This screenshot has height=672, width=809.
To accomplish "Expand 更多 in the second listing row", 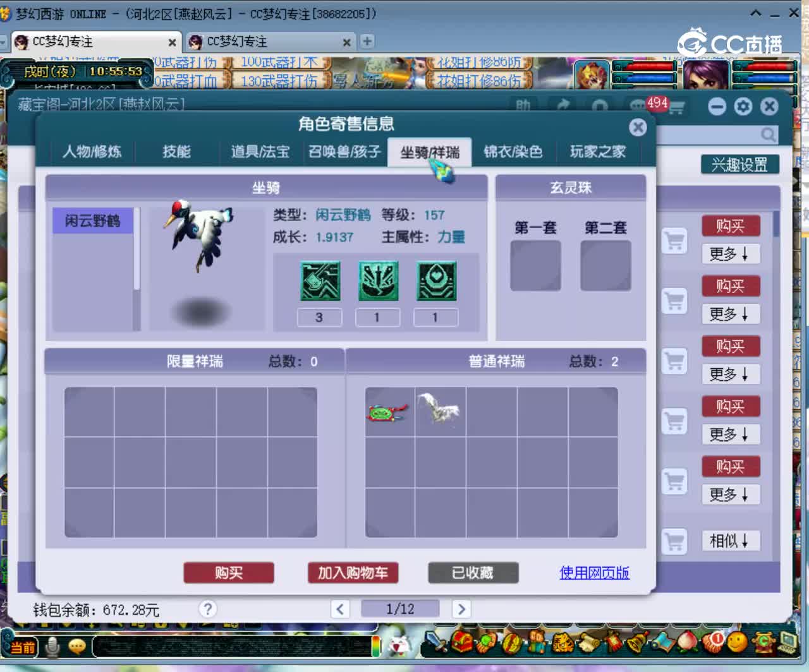I will click(x=730, y=314).
